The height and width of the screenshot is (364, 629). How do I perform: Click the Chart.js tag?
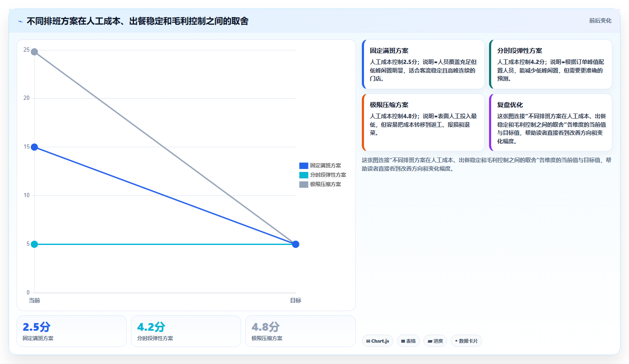378,341
